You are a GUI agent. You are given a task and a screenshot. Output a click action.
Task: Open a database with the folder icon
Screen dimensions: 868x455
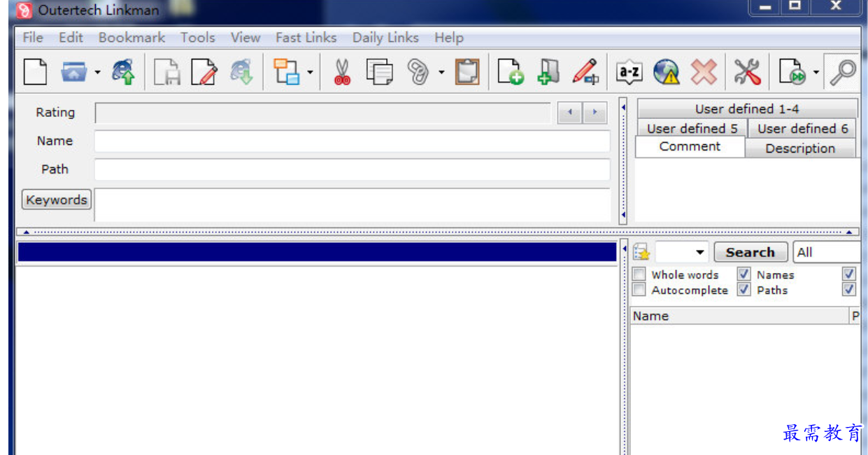pos(73,71)
